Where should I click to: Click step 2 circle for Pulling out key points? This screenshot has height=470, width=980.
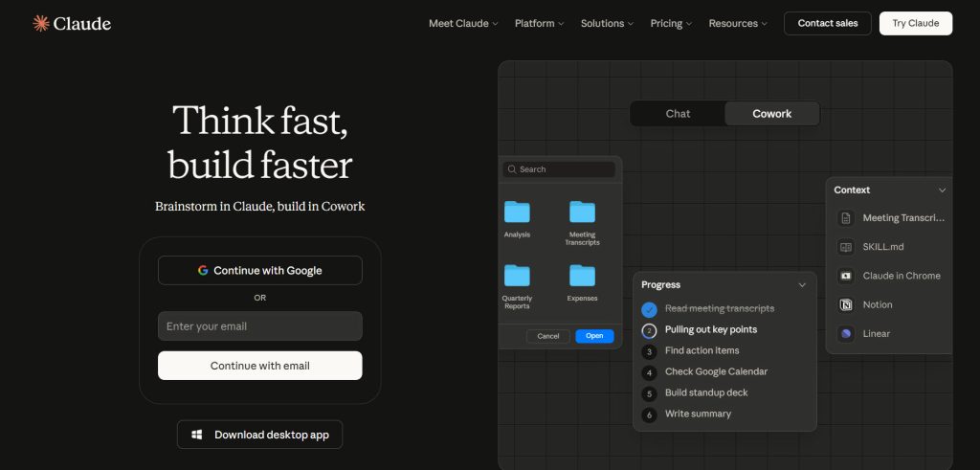tap(650, 330)
